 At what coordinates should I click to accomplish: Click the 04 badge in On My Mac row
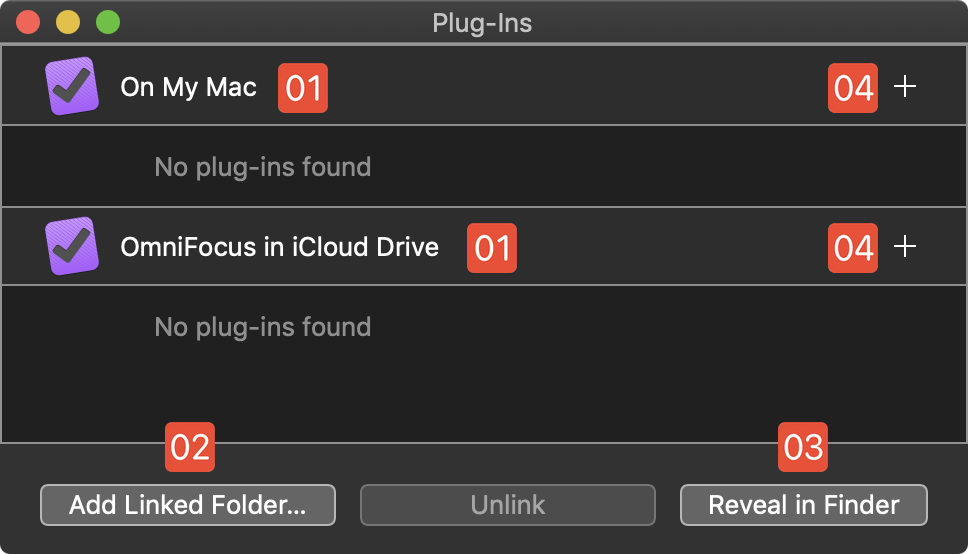(853, 88)
